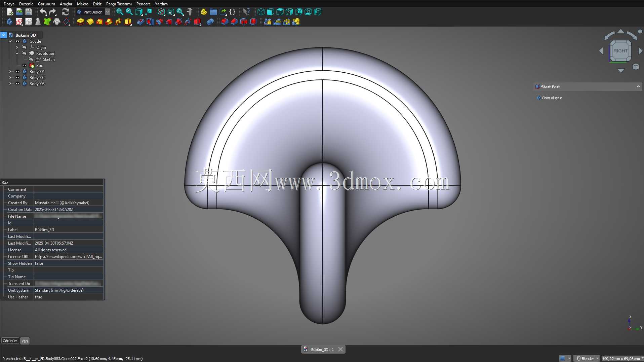Image resolution: width=644 pixels, height=362 pixels.
Task: Expand the Body003 tree node
Action: [x=10, y=84]
